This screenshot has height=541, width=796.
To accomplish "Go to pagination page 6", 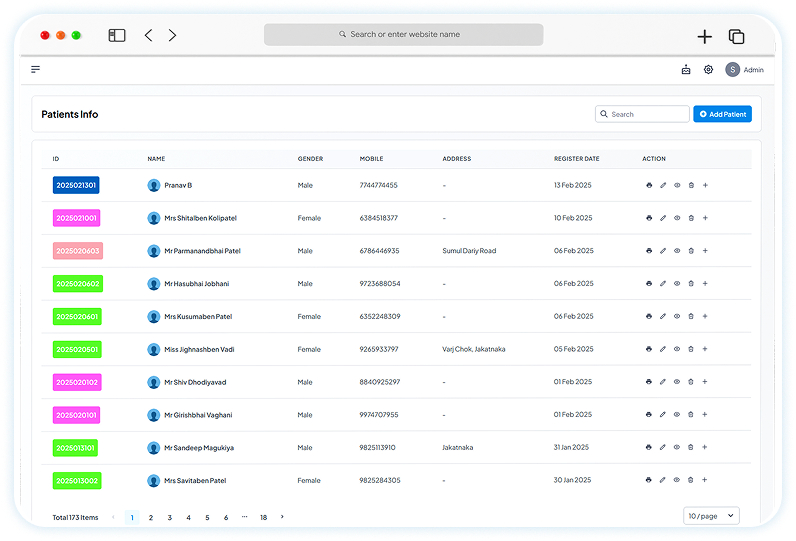I will pos(226,518).
